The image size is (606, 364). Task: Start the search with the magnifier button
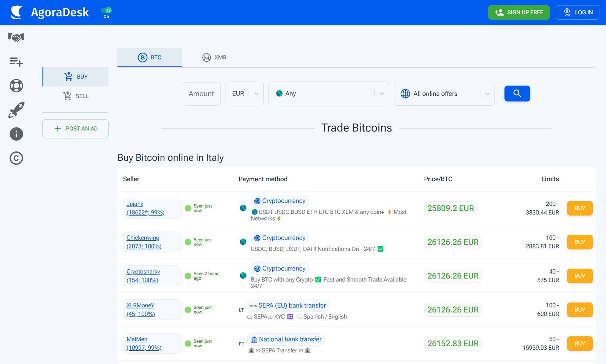517,93
